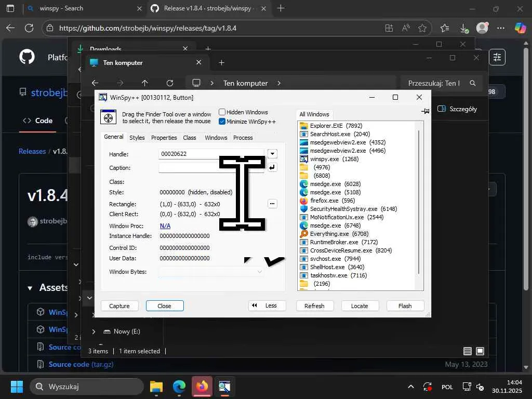Collapse the Assets section on GitHub
Screen dimensions: 532x399
30,288
